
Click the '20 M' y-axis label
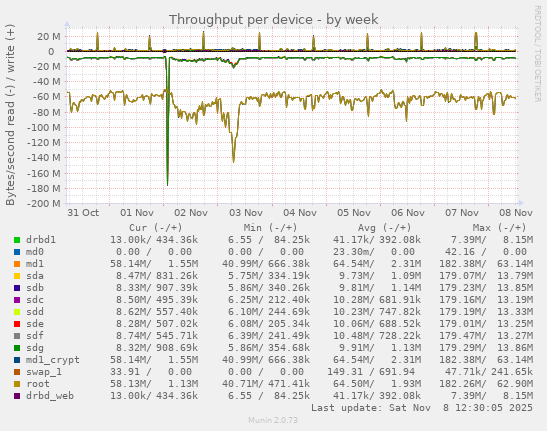click(x=49, y=36)
